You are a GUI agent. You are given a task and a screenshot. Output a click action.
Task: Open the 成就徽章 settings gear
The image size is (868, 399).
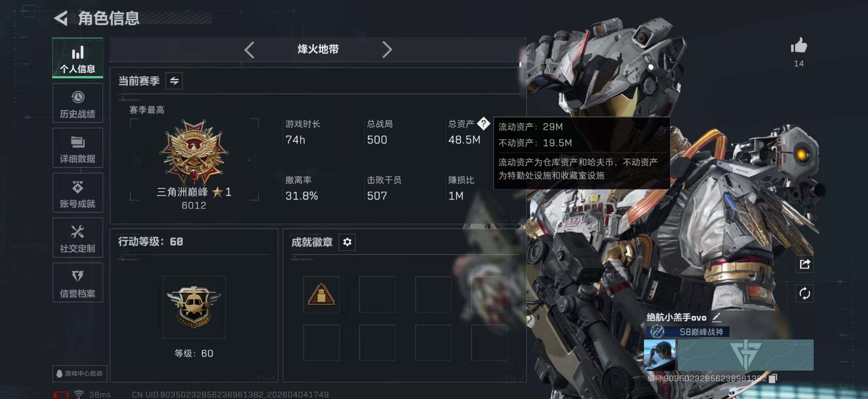[347, 242]
